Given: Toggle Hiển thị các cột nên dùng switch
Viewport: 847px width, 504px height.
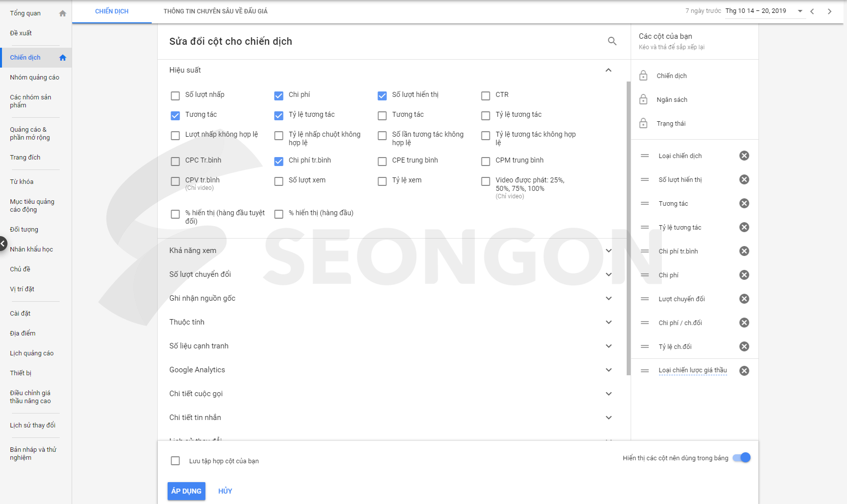Looking at the screenshot, I should point(742,458).
